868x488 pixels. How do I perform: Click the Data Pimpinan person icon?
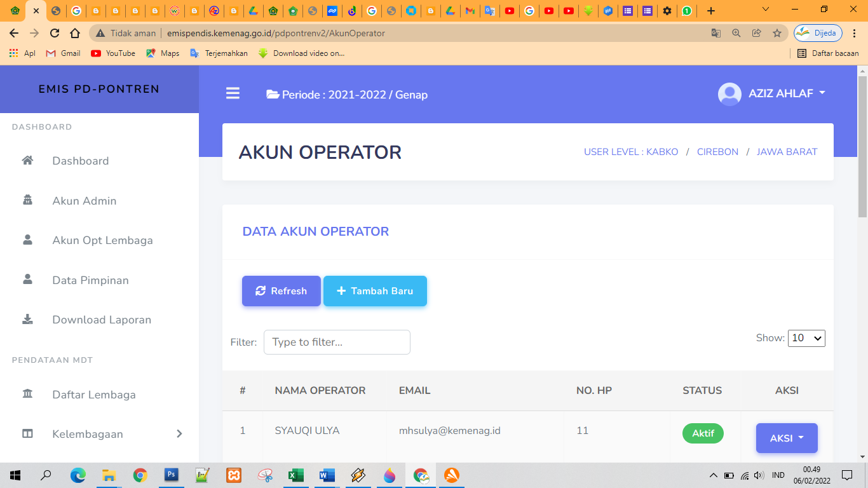[27, 279]
